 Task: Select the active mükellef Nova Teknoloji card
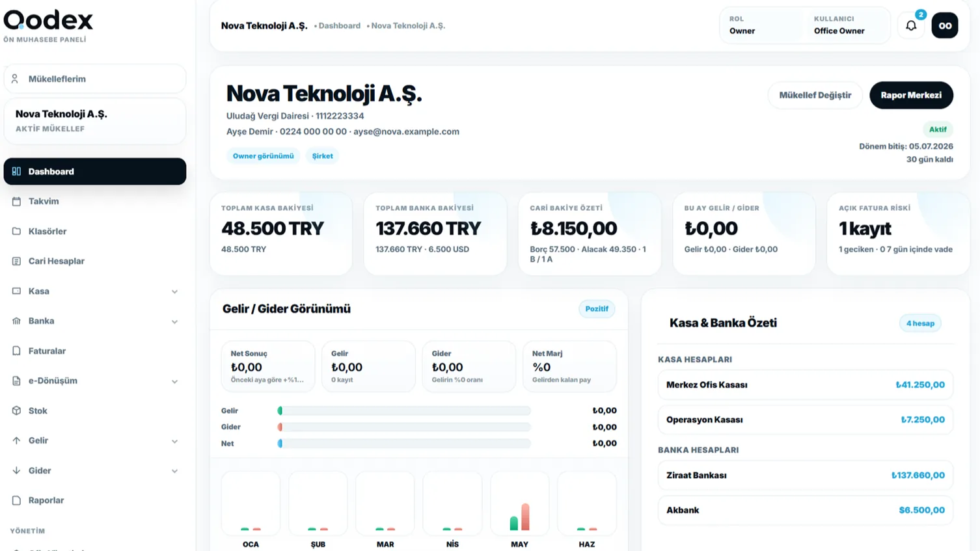coord(95,121)
